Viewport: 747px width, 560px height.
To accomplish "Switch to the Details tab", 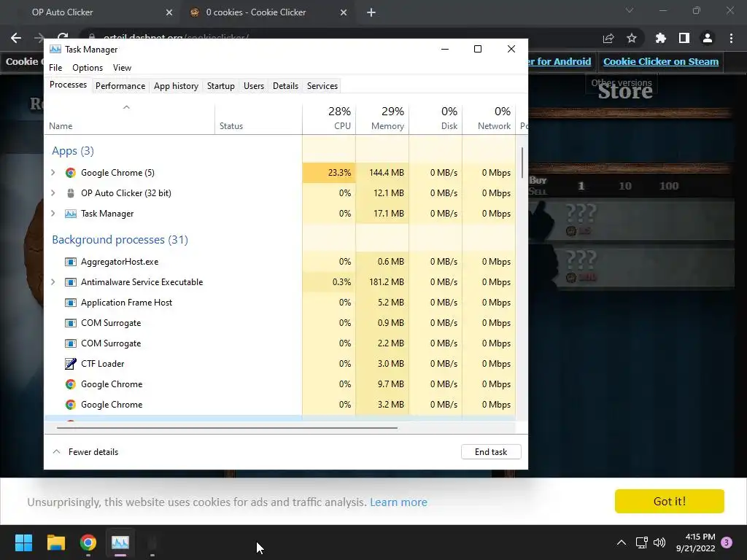I will pyautogui.click(x=285, y=86).
